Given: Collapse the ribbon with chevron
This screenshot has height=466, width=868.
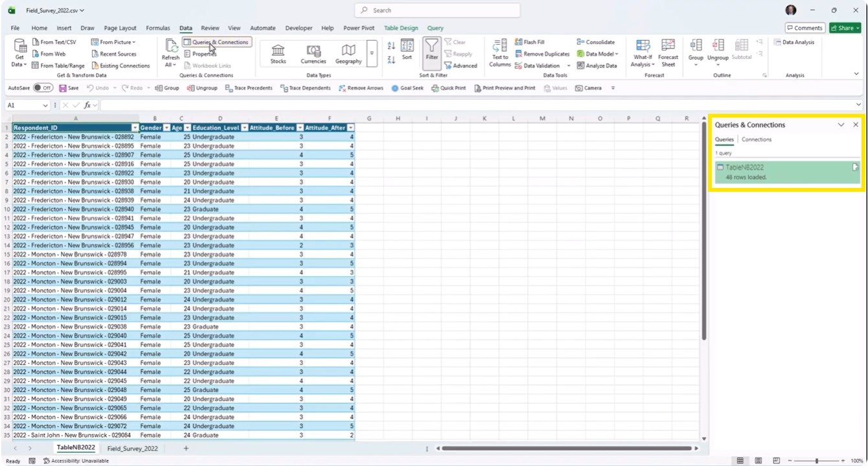Looking at the screenshot, I should coord(857,75).
